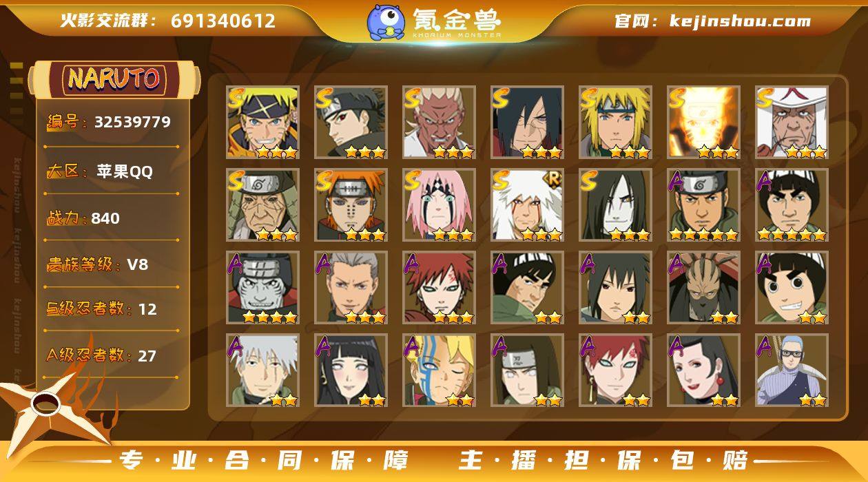Select the sleeping blue-faced blond ninja portrait
The width and height of the screenshot is (868, 482).
tap(440, 370)
